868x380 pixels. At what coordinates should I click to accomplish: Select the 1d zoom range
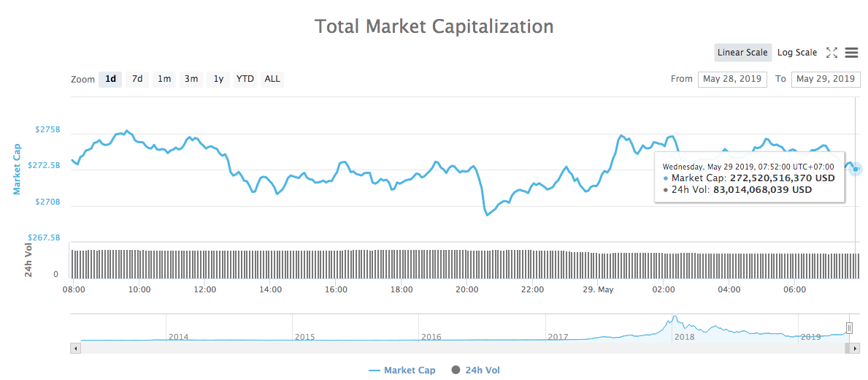pos(111,79)
